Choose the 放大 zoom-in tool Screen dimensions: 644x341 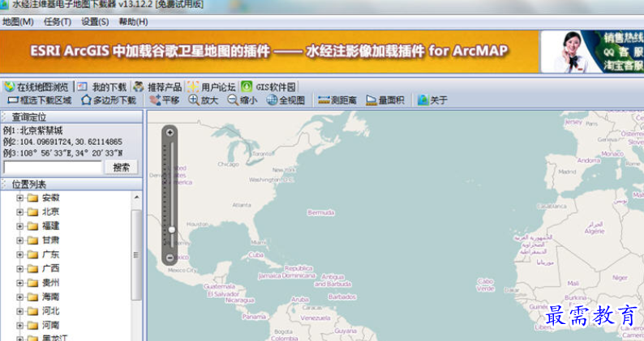coord(204,100)
